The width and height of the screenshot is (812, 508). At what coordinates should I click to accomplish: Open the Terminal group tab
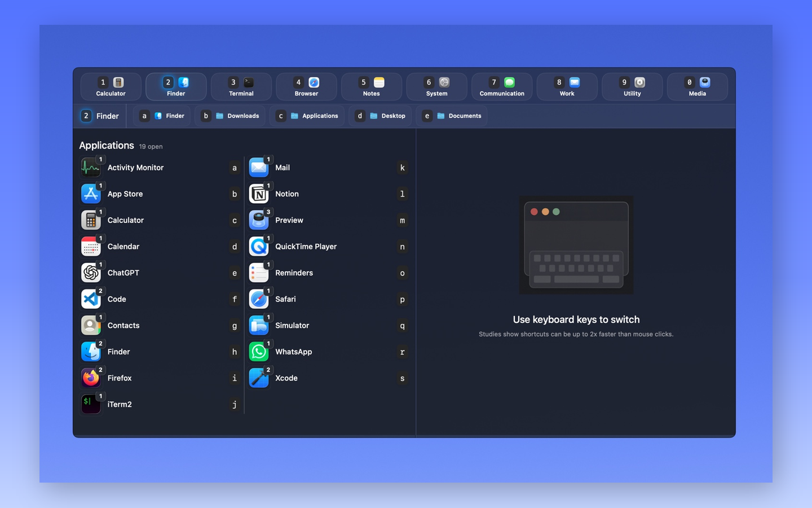click(241, 87)
